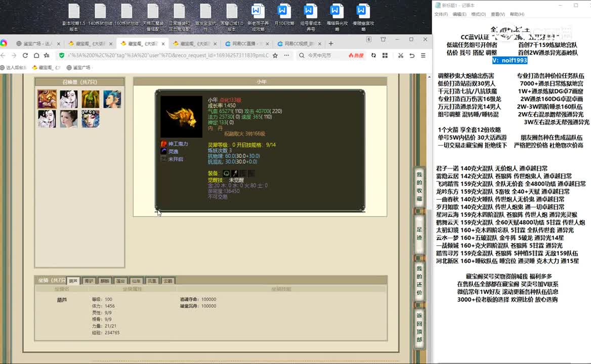Open desktop document 月10E攻略
Image resolution: width=591 pixels, height=364 pixels.
point(284,15)
